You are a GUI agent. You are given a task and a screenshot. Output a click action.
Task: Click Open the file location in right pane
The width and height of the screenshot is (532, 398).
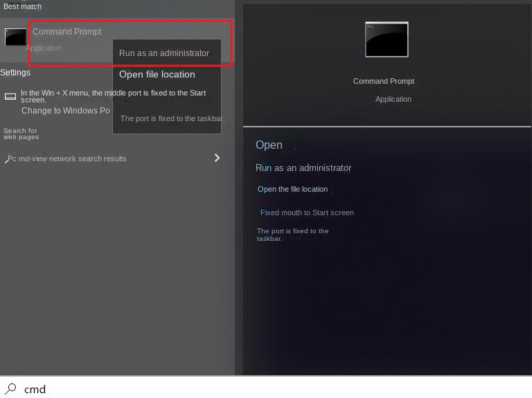[292, 189]
